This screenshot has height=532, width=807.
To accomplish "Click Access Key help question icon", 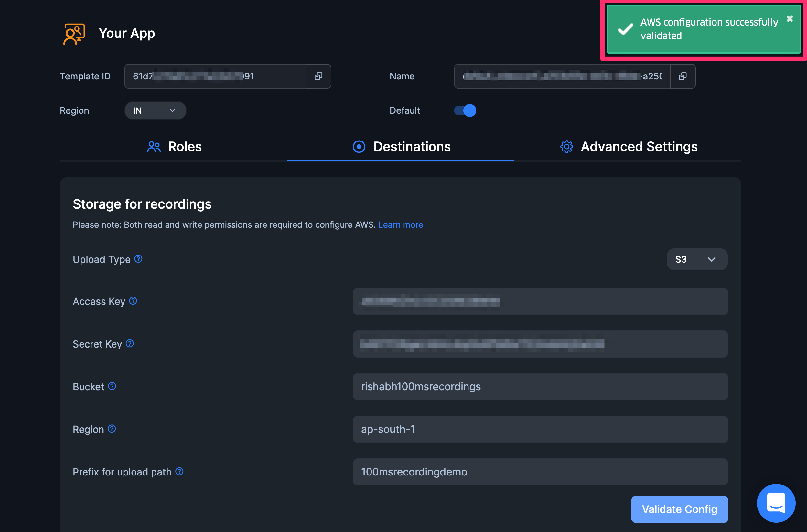I will (x=133, y=301).
